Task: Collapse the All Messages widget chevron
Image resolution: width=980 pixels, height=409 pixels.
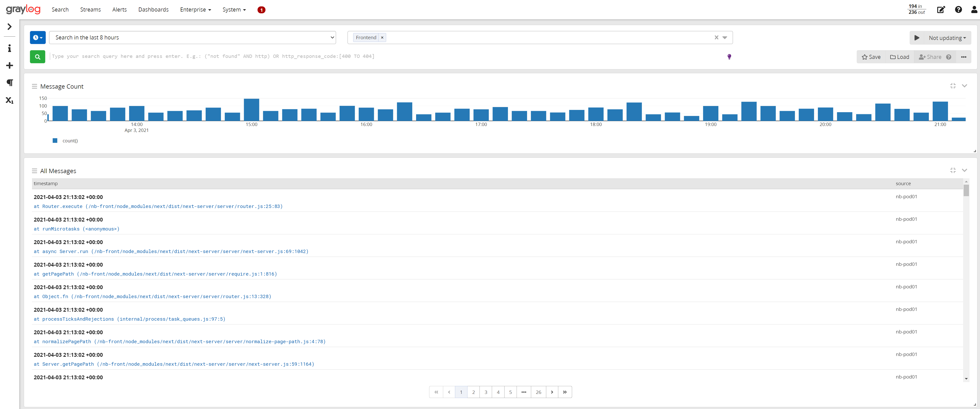Action: tap(965, 170)
